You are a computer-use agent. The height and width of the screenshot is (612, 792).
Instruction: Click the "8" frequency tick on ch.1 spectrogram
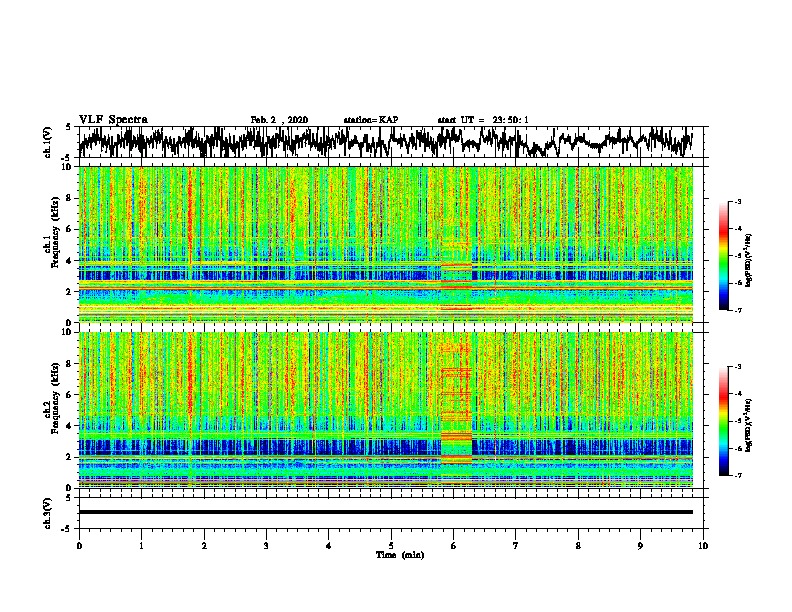point(70,198)
